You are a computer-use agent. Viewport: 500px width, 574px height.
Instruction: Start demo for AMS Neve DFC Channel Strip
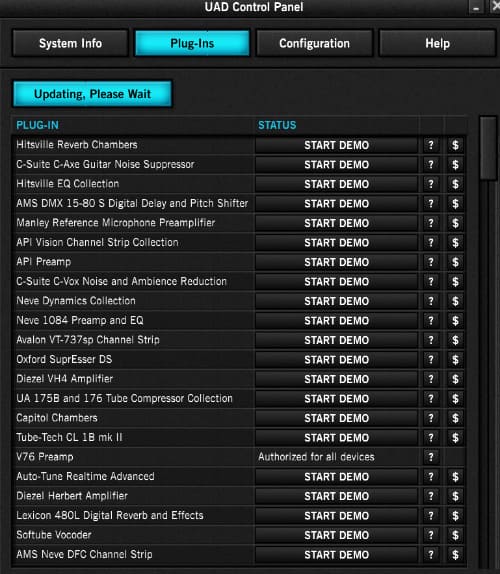(x=336, y=555)
